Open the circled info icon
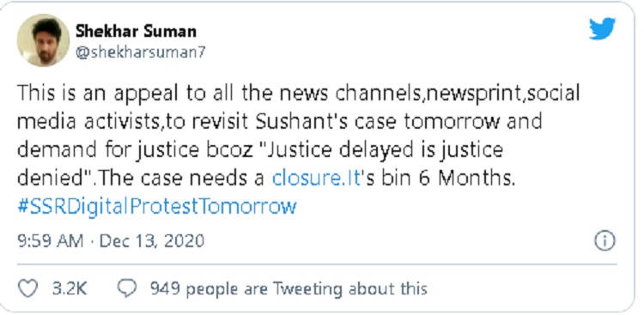Screen dimensions: 644x315 pyautogui.click(x=605, y=240)
